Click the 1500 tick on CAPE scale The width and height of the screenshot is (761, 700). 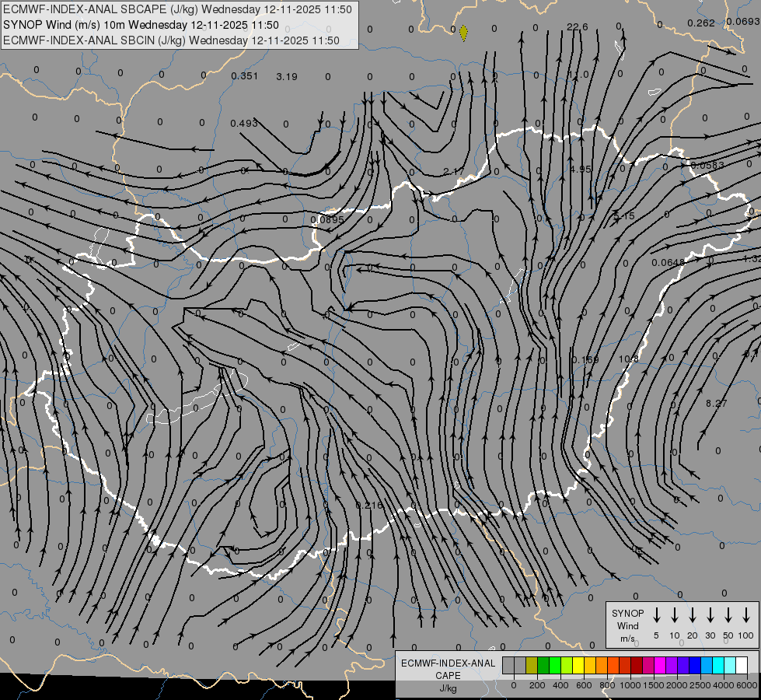653,685
